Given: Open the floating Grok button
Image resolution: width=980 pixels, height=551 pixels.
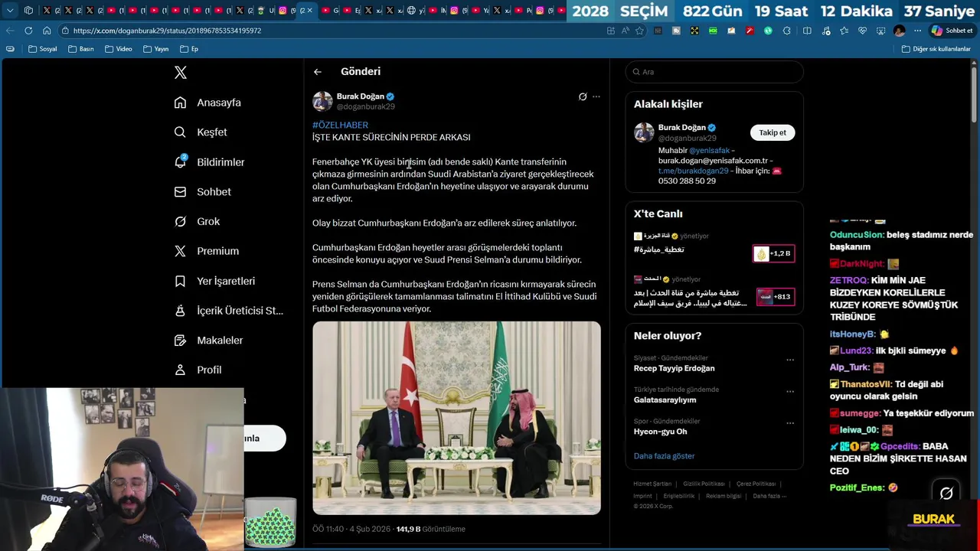Looking at the screenshot, I should 946,494.
